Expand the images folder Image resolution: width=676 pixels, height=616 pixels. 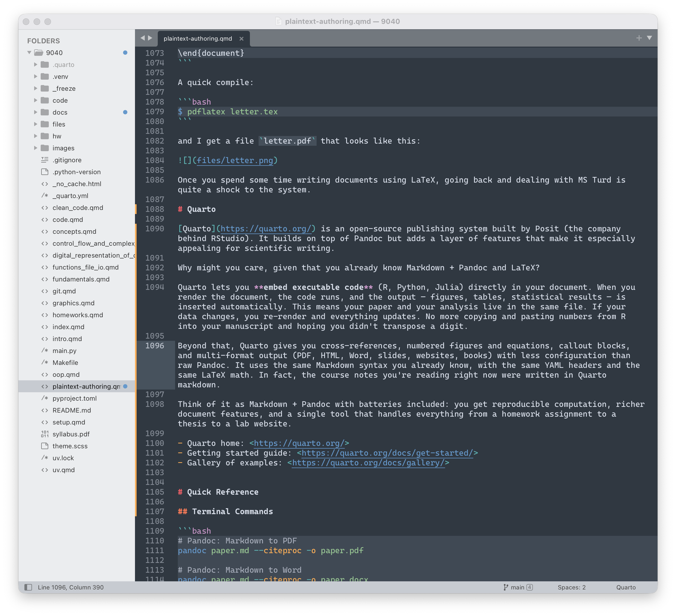36,148
